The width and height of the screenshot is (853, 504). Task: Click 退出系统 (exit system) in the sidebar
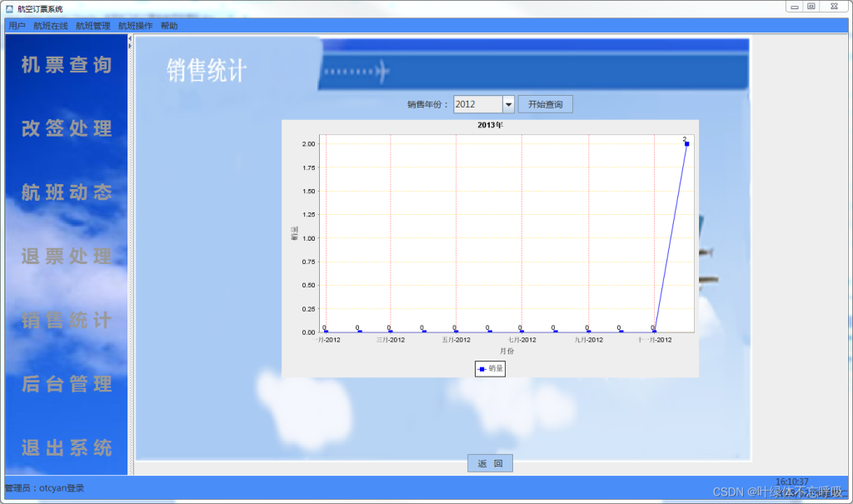tap(67, 448)
